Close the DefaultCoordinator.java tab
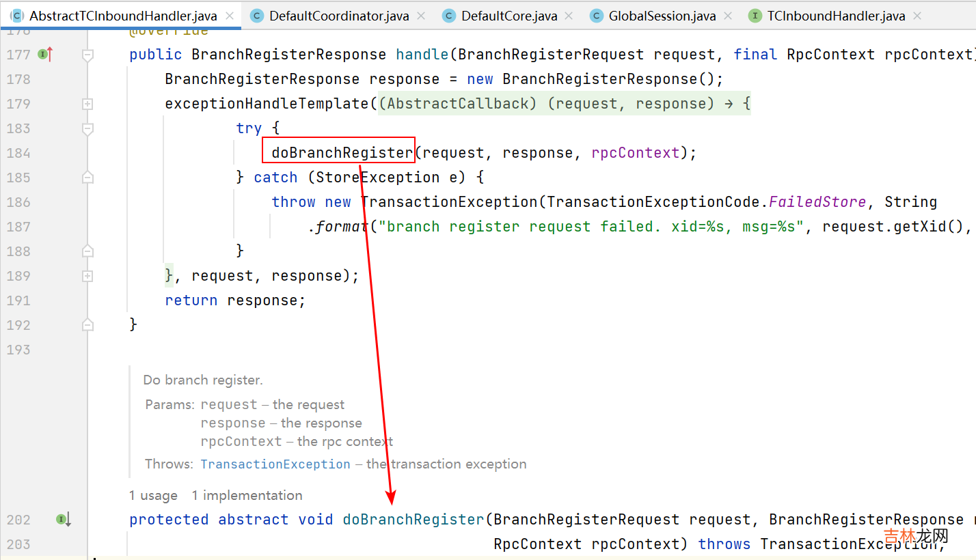The image size is (976, 560). [x=420, y=16]
